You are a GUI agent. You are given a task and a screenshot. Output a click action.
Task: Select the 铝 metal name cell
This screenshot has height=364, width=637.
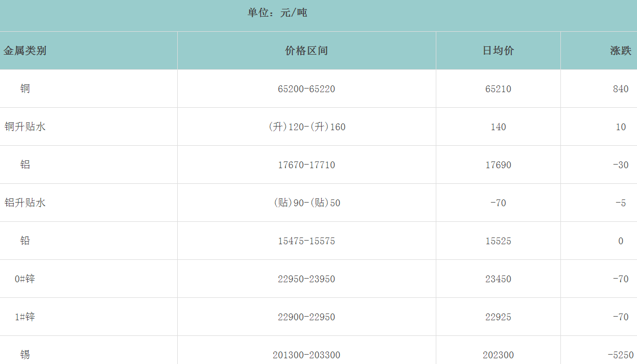[25, 165]
